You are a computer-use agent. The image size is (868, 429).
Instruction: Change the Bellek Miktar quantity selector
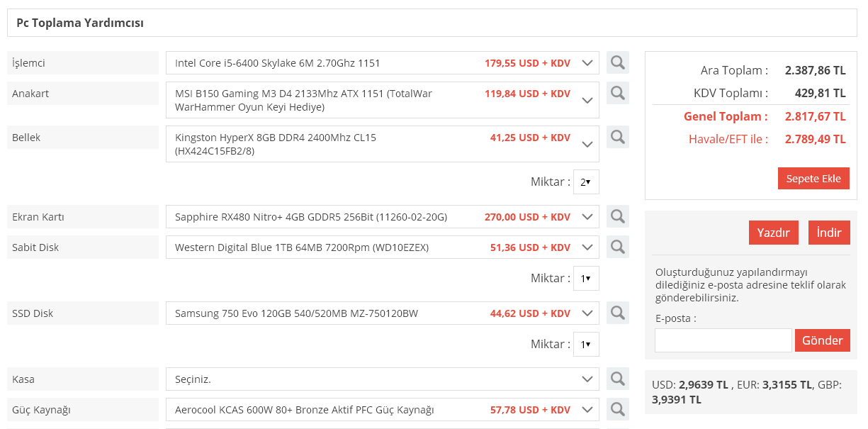click(586, 182)
